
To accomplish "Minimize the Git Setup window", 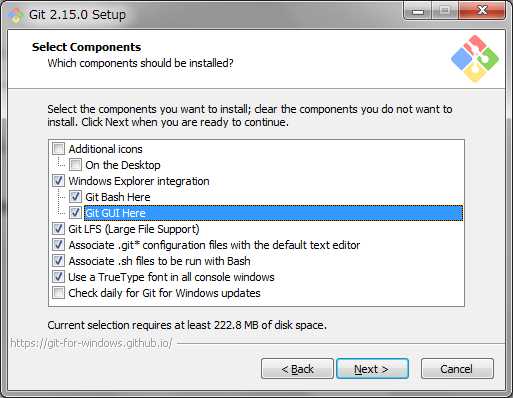I will [418, 11].
